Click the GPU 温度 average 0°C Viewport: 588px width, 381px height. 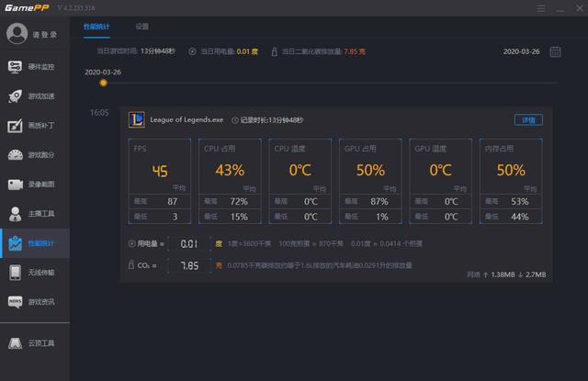[x=441, y=171]
